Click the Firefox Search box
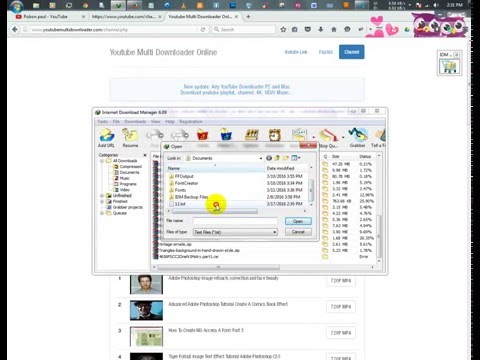This screenshot has width=480, height=360. click(244, 30)
